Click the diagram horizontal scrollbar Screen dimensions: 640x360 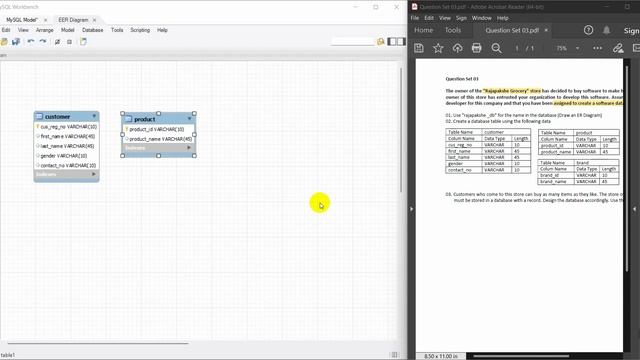tap(98, 344)
